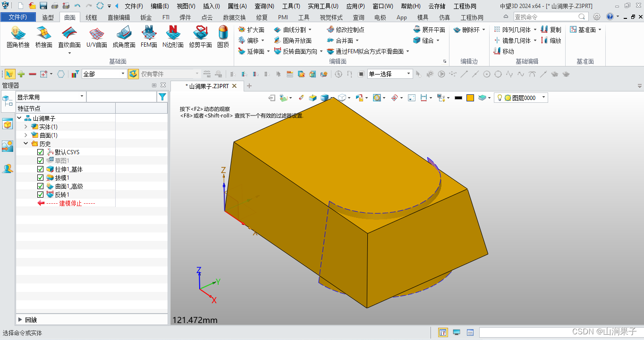The image size is (644, 340).
Task: Select the N边形面 tool
Action: (173, 37)
